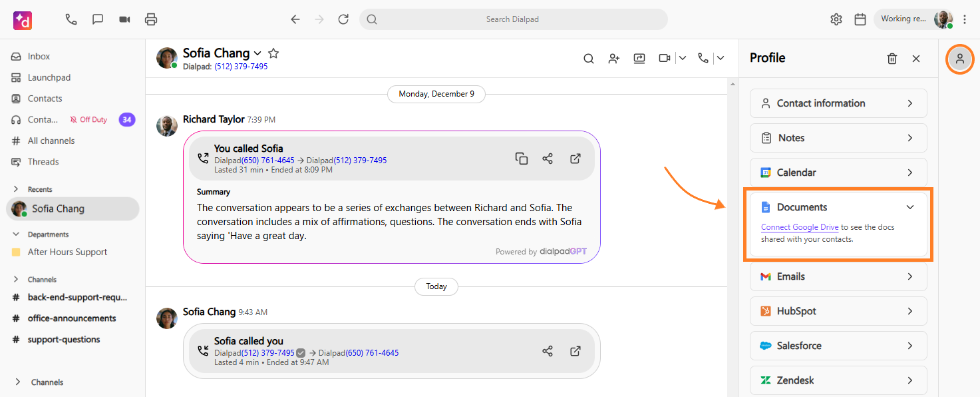The height and width of the screenshot is (397, 980).
Task: Close the Profile panel
Action: [916, 59]
